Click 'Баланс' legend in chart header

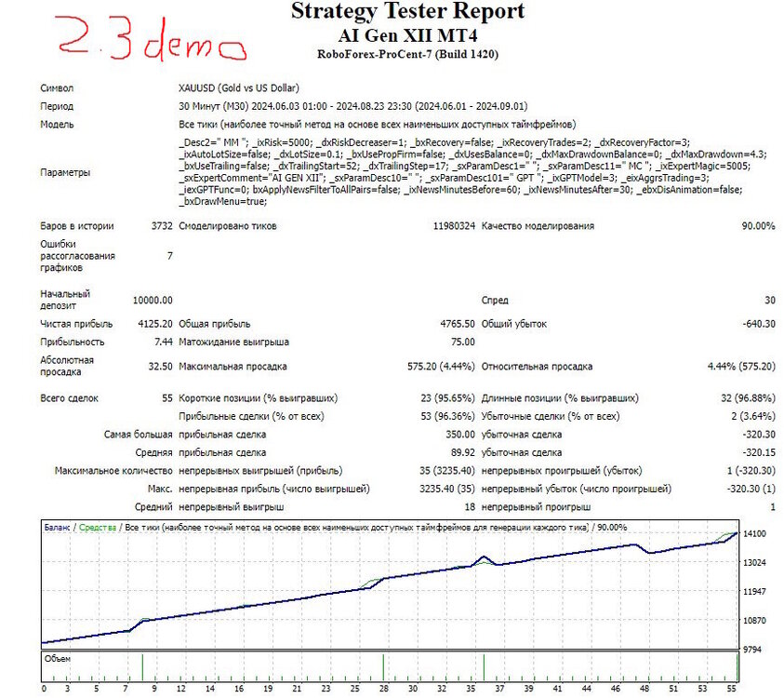[x=57, y=528]
